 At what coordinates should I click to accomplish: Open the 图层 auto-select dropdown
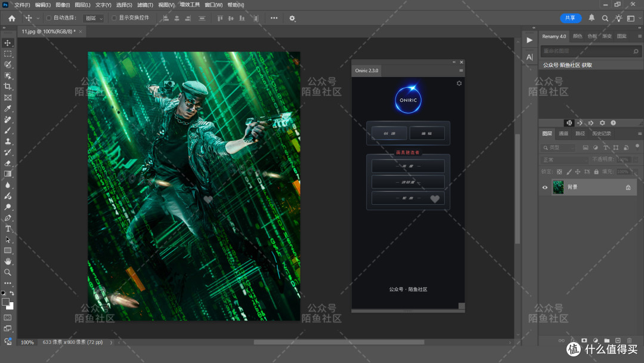coord(94,18)
